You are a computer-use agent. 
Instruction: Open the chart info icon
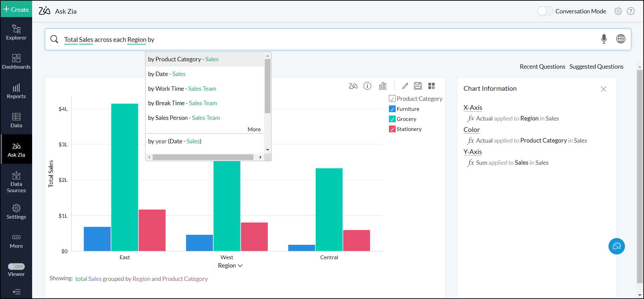tap(367, 86)
